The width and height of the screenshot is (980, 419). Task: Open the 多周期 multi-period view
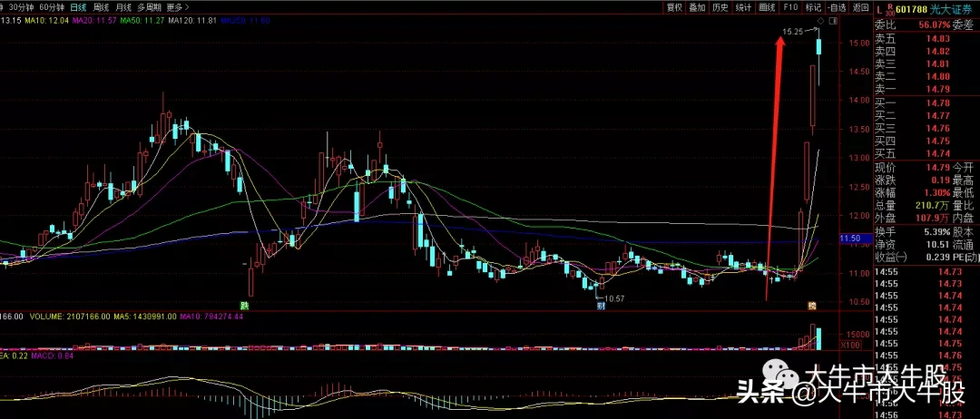tap(150, 6)
